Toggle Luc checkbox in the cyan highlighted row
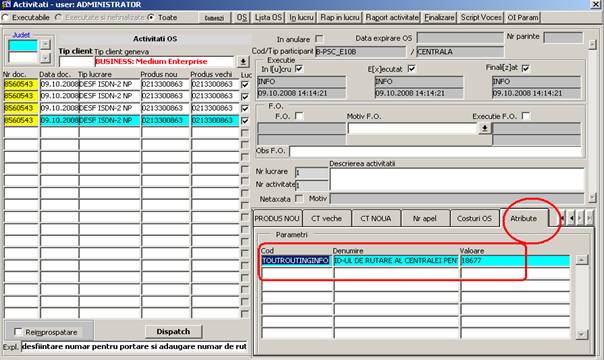The width and height of the screenshot is (604, 360). tap(245, 121)
